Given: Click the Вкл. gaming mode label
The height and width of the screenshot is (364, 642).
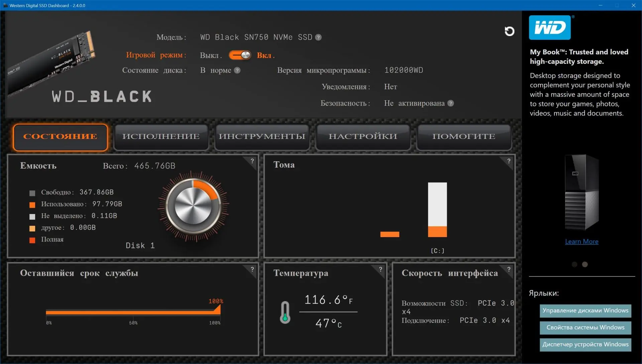Looking at the screenshot, I should pos(265,55).
